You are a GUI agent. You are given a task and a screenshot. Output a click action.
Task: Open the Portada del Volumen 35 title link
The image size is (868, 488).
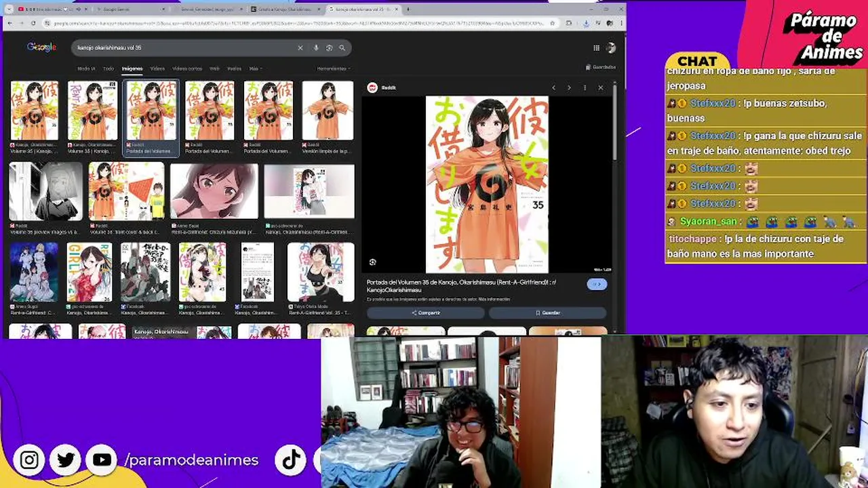coord(461,285)
